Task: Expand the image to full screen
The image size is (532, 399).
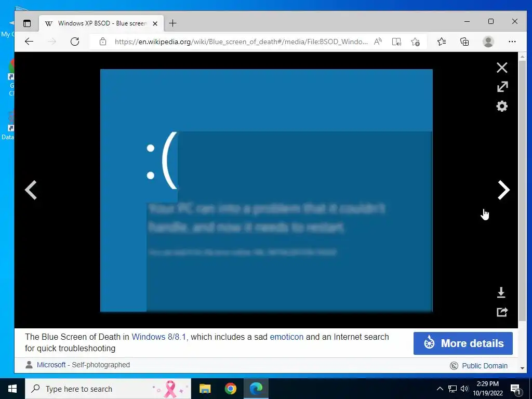Action: pyautogui.click(x=502, y=87)
